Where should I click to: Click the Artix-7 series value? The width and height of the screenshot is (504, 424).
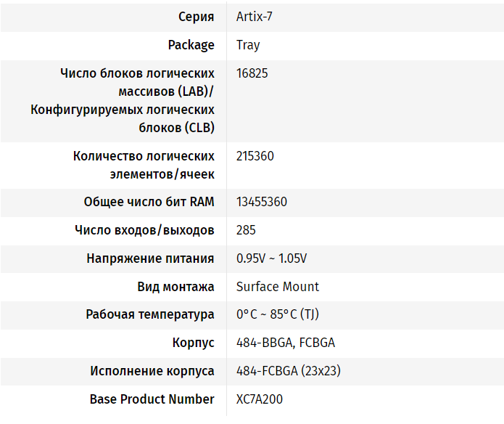[x=255, y=17]
